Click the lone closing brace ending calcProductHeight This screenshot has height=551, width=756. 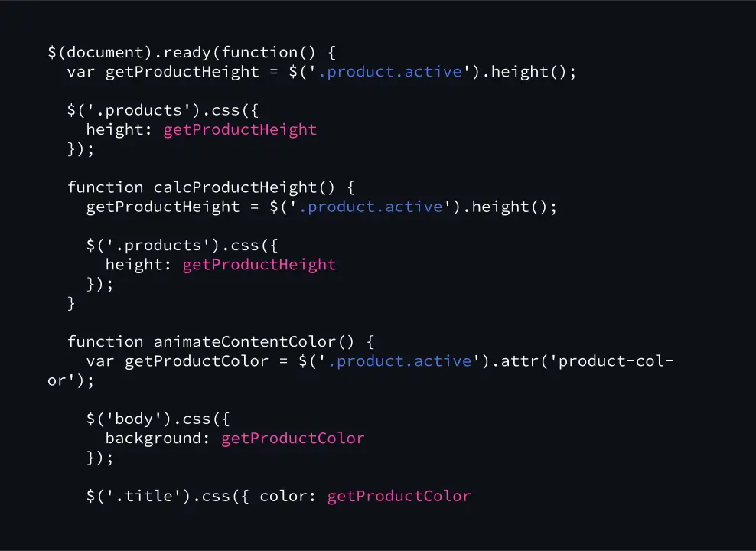coord(72,303)
